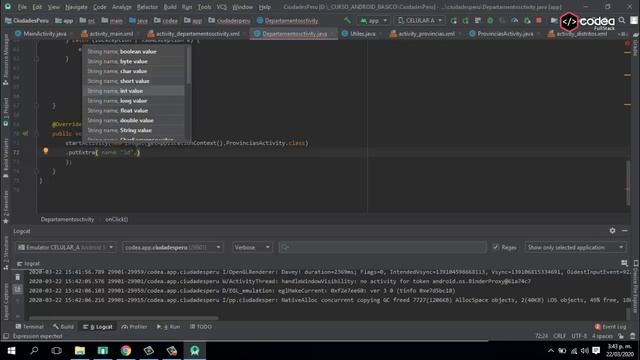Open the Search Everywhere magnifier icon

tap(622, 20)
